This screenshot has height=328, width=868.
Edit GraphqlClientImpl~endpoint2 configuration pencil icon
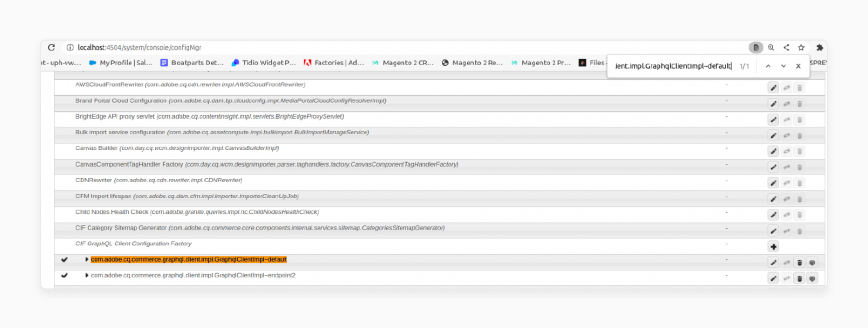[x=773, y=278]
